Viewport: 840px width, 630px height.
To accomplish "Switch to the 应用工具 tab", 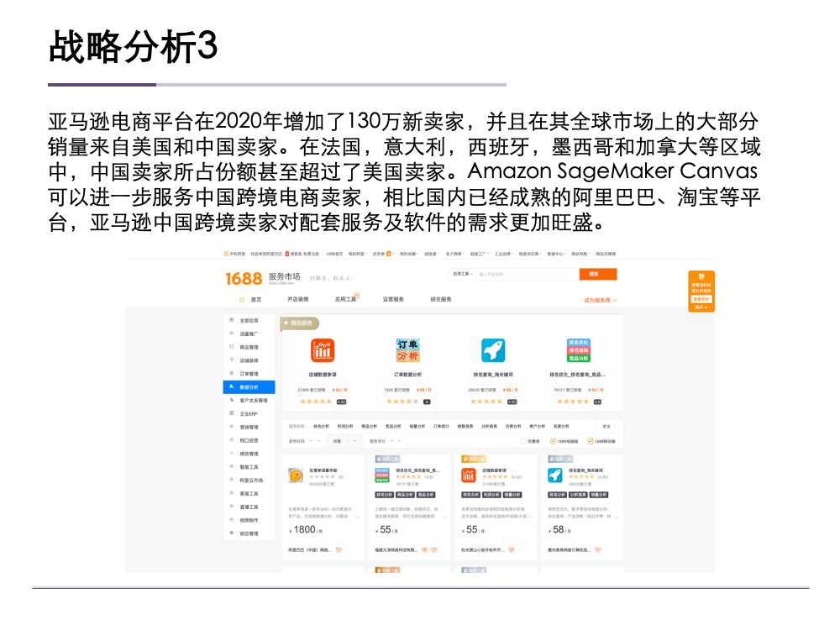I will [346, 297].
